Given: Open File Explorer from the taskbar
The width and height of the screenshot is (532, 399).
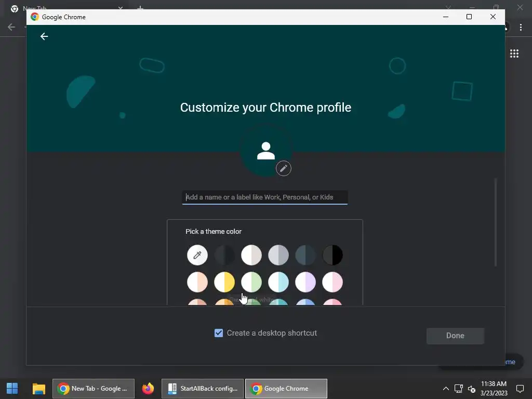Looking at the screenshot, I should 38,389.
